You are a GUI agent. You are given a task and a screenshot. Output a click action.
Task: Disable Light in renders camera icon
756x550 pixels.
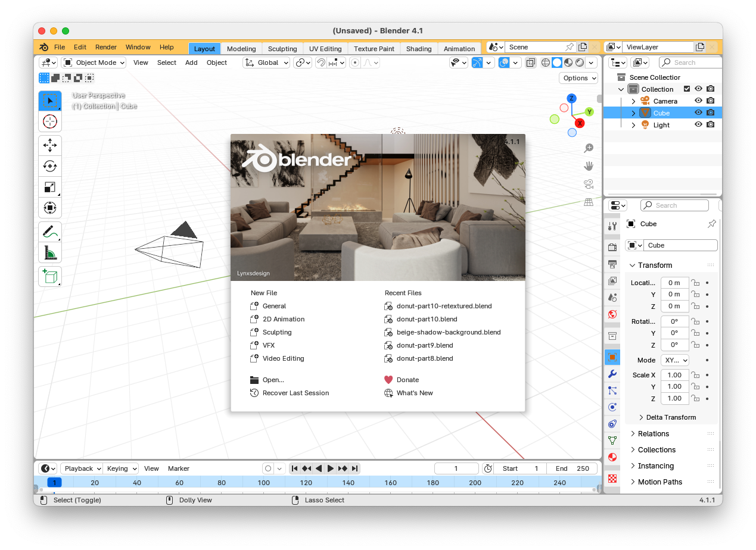click(710, 125)
